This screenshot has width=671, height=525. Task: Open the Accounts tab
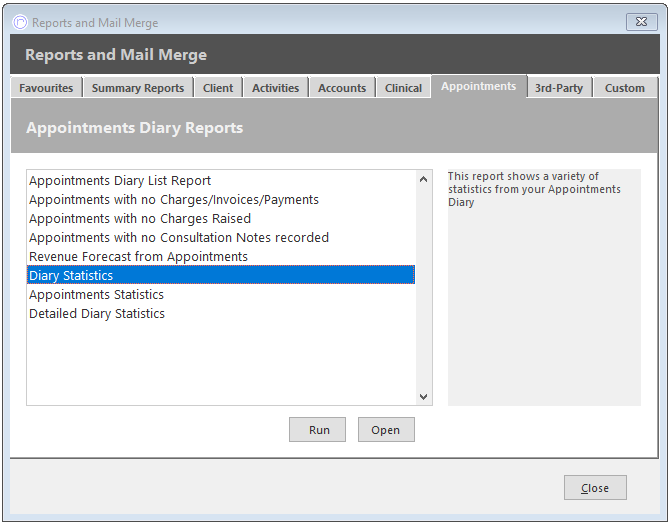tap(342, 88)
